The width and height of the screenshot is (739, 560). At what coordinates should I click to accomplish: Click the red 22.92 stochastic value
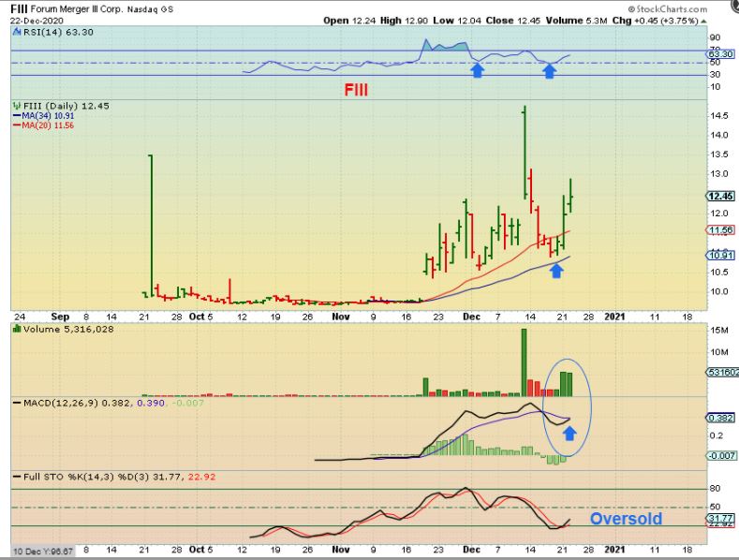pos(201,477)
